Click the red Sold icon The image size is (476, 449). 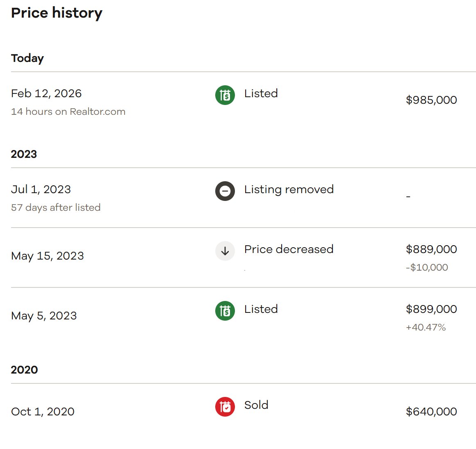pyautogui.click(x=225, y=407)
